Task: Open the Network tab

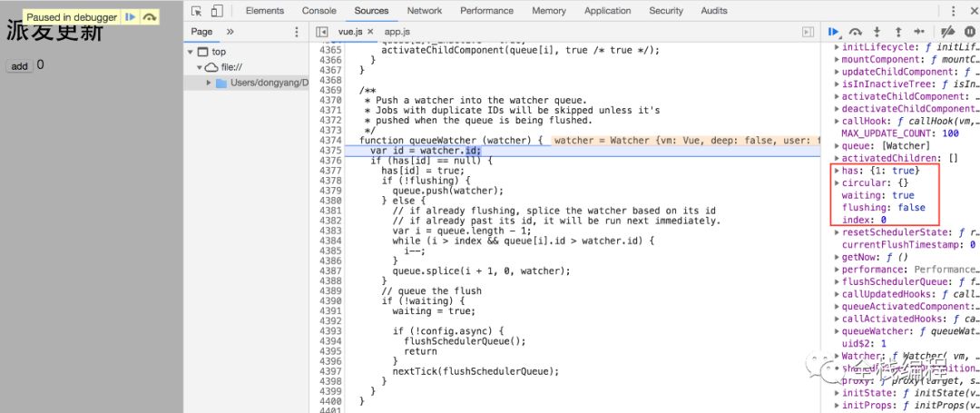Action: tap(425, 11)
